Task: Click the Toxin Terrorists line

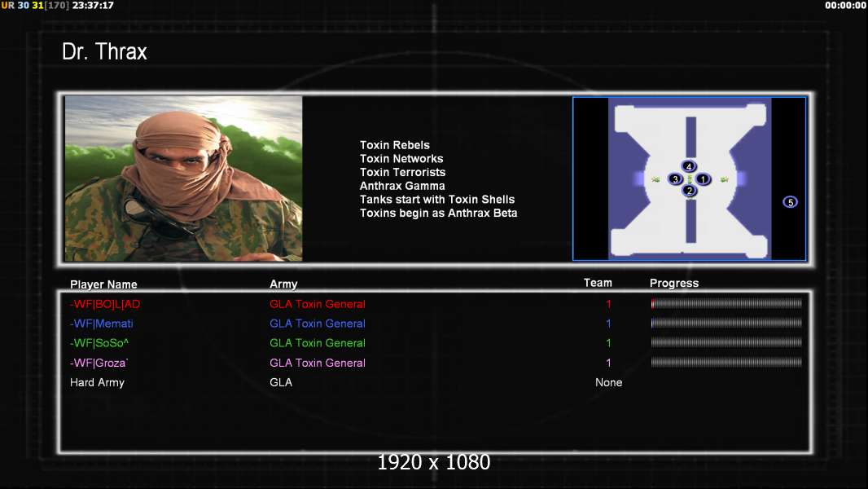Action: point(402,172)
